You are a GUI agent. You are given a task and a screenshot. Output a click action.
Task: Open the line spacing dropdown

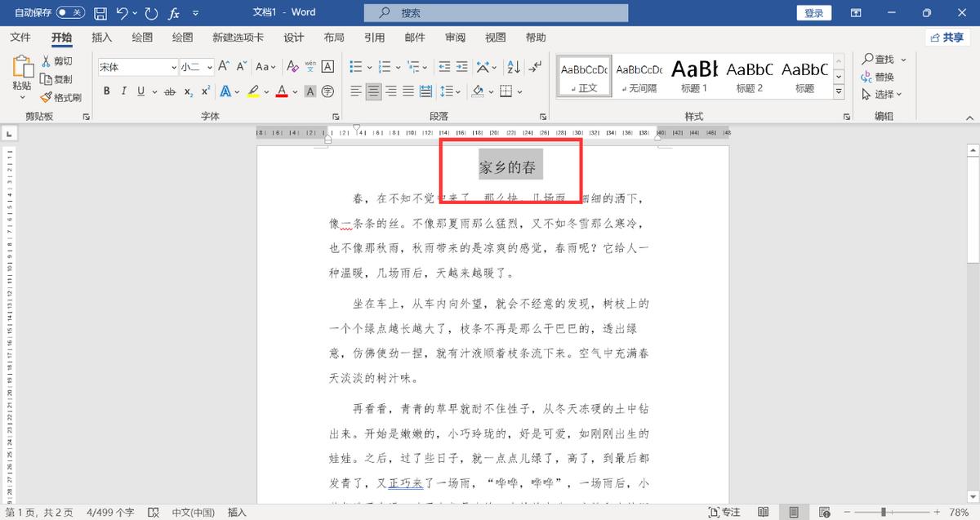click(458, 91)
